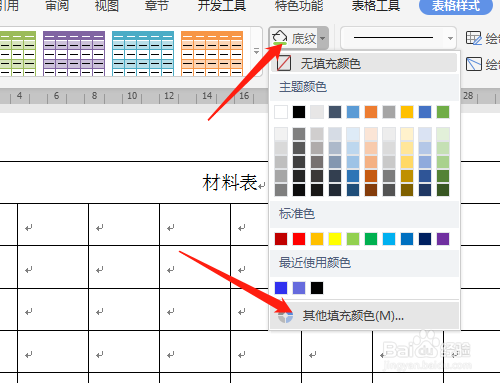Select 无填充颜色 no fill option
500x383 pixels.
point(364,63)
